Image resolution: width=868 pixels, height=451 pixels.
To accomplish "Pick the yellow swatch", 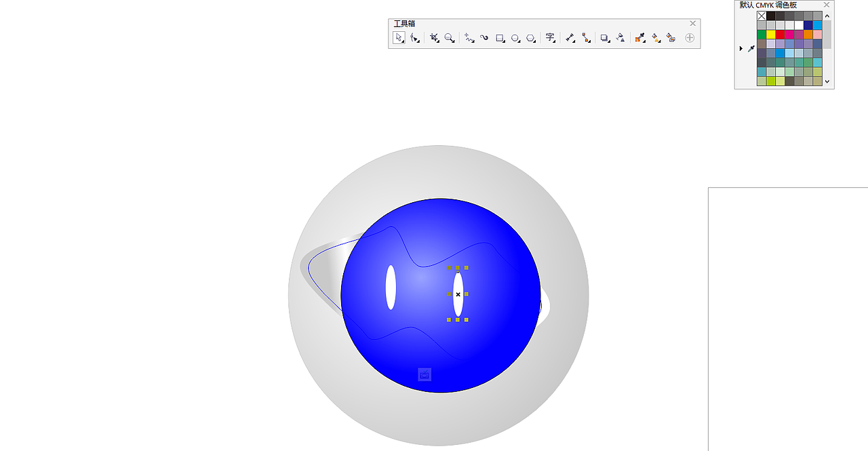I will tap(771, 35).
